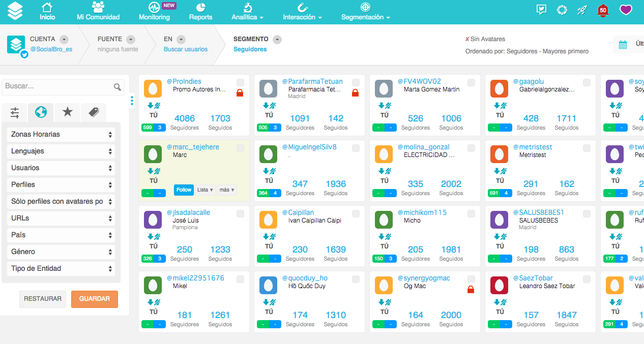The width and height of the screenshot is (644, 344).
Task: Click red lock icon on ParafarmaTetuan card
Action: pos(355,93)
